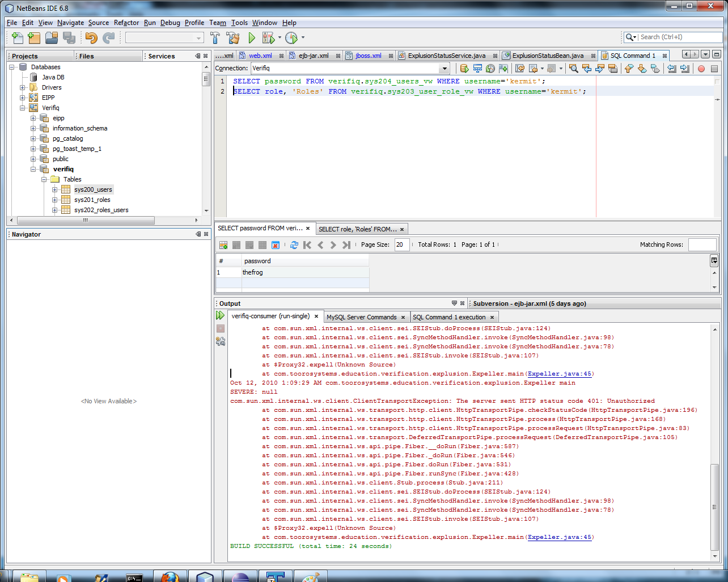The image size is (728, 582).
Task: Refresh the query results records
Action: pyautogui.click(x=294, y=245)
